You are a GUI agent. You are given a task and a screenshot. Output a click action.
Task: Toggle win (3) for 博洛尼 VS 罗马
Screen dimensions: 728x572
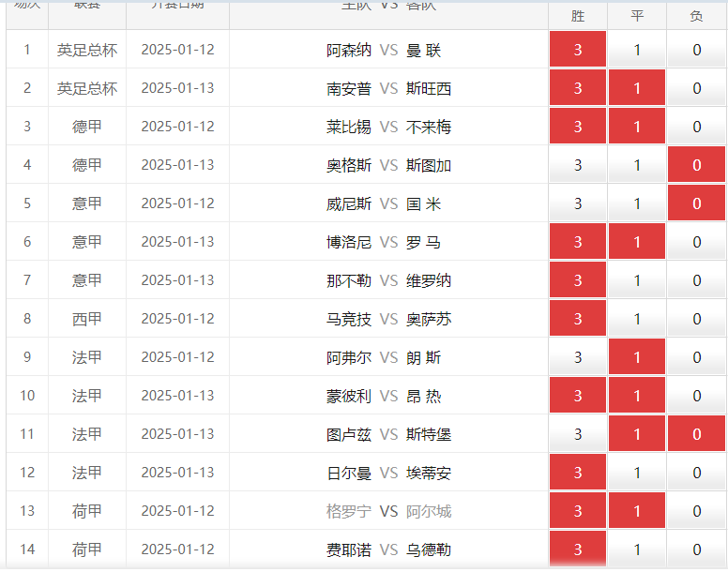click(x=578, y=242)
